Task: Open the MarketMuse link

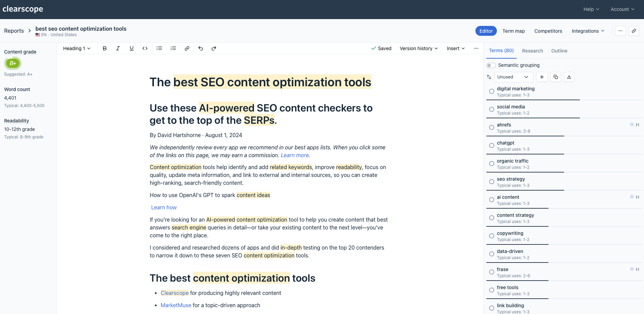Action: pos(176,305)
